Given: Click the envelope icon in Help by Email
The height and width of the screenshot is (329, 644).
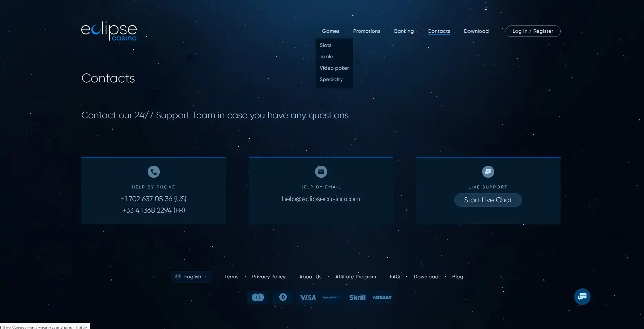Looking at the screenshot, I should coord(321,172).
